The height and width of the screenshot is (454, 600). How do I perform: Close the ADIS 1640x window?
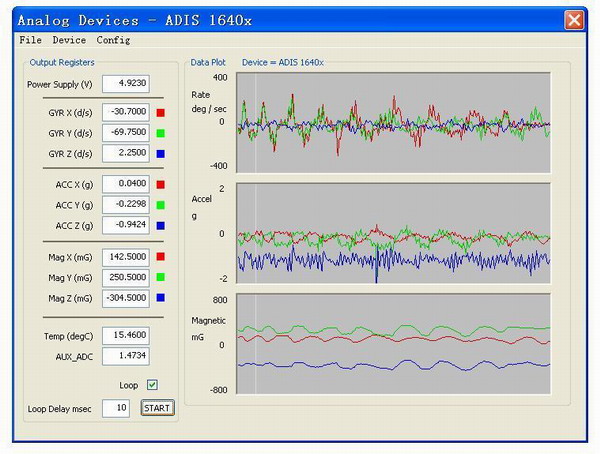(574, 20)
